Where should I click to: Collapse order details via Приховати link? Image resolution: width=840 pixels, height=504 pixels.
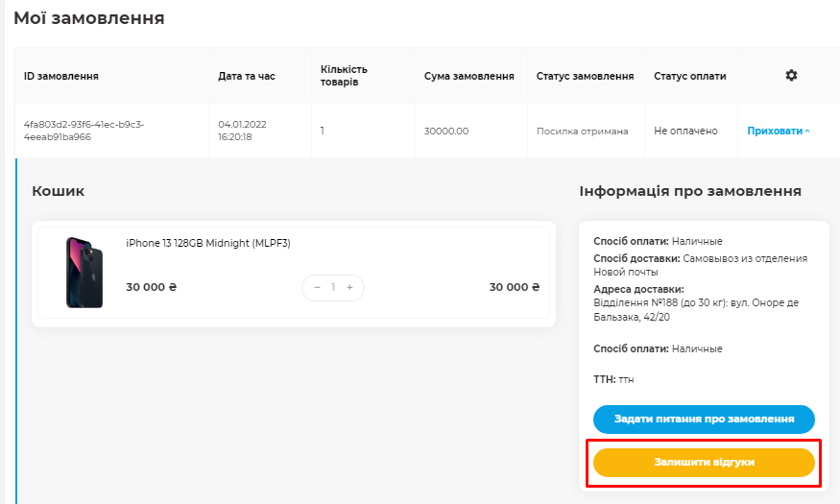pos(775,131)
